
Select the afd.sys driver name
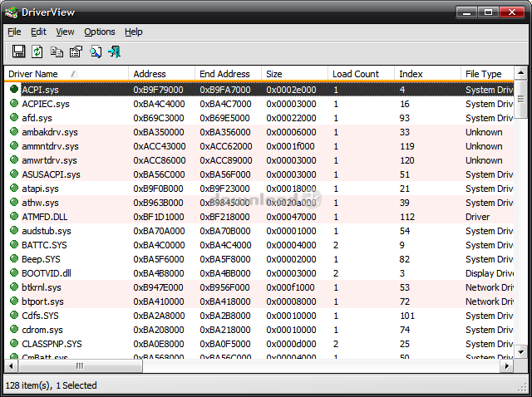pyautogui.click(x=37, y=118)
